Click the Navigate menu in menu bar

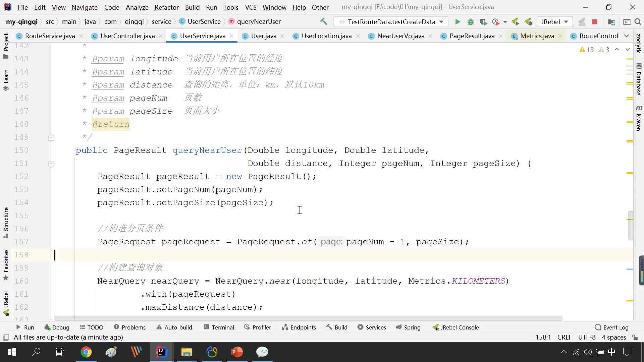85,7
